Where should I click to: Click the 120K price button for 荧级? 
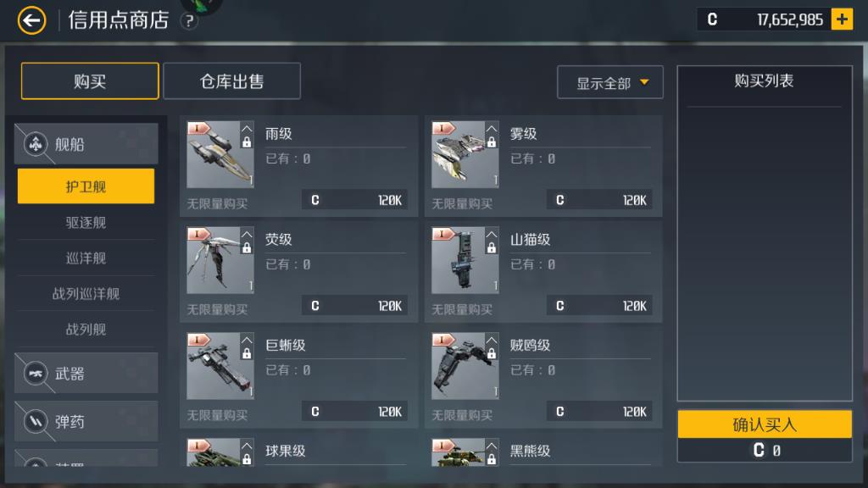[355, 305]
